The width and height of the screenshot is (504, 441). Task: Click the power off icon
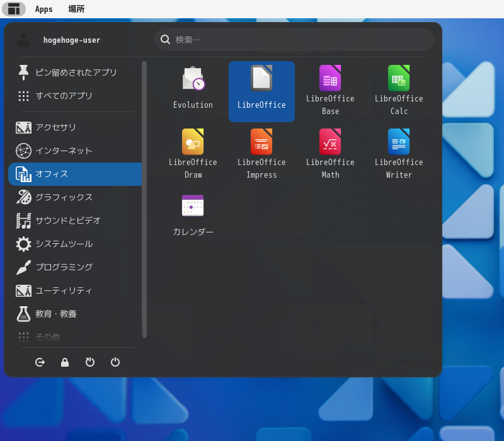tap(115, 362)
